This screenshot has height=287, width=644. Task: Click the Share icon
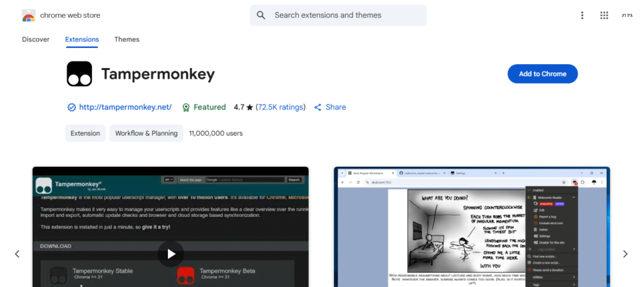[318, 108]
